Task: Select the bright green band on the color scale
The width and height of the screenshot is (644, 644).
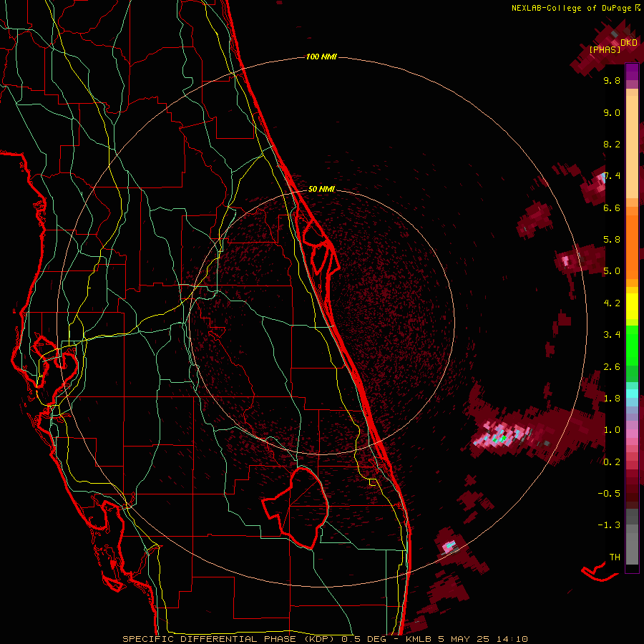Action: [x=632, y=345]
